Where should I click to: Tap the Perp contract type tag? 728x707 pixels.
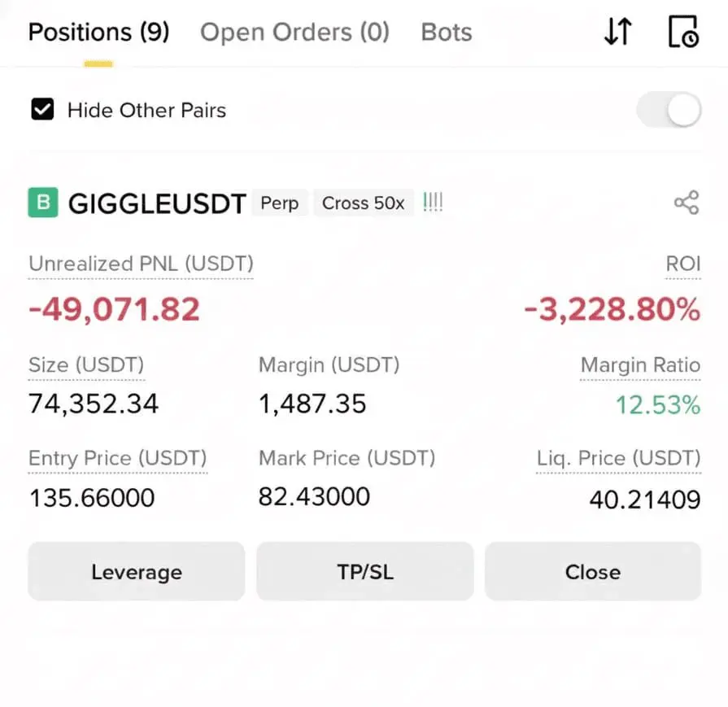pos(280,203)
